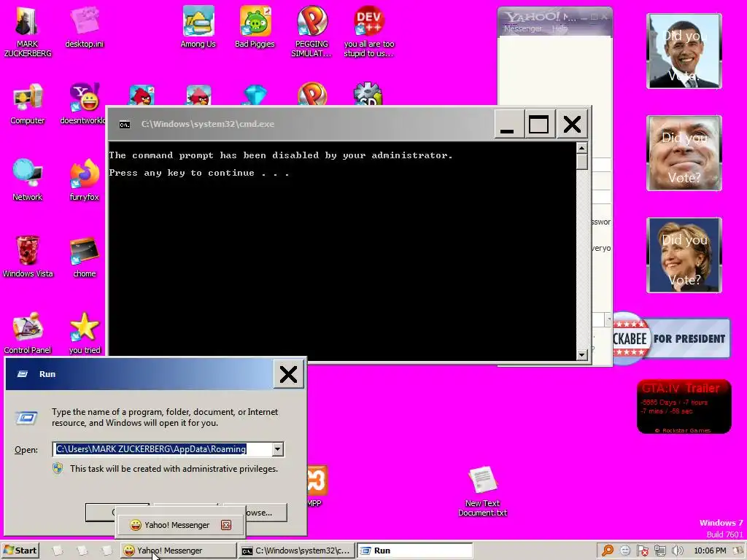Open the Computer desktop icon
747x560 pixels.
28,104
